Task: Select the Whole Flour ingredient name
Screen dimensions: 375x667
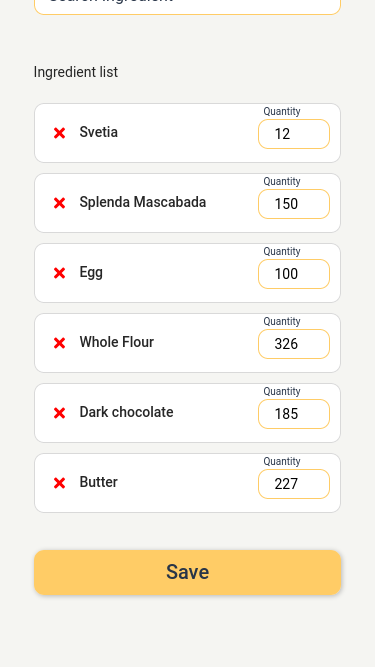Action: pyautogui.click(x=116, y=342)
